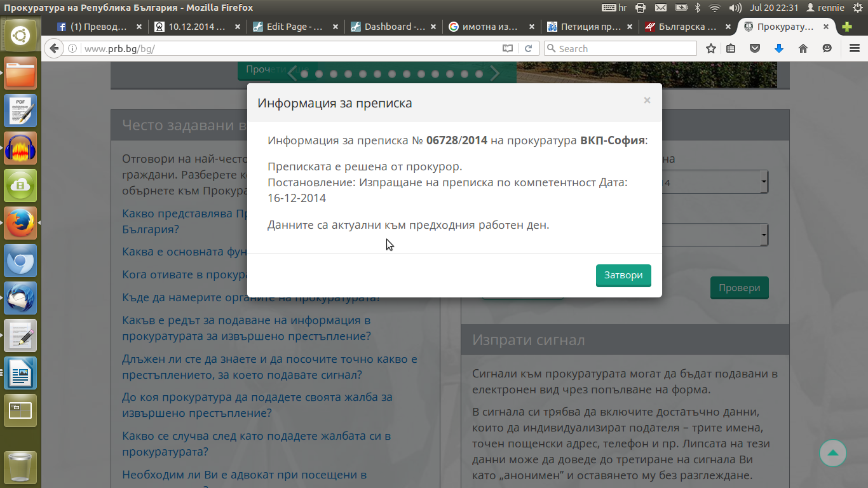The width and height of the screenshot is (868, 488).
Task: Click the Провери button
Action: coord(740,288)
